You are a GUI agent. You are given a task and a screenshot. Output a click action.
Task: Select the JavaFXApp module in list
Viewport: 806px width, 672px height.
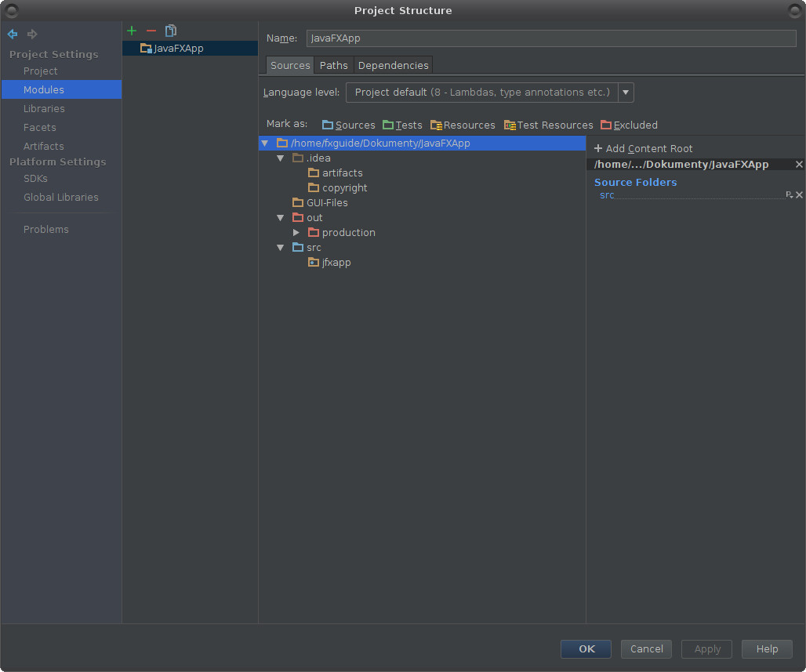tap(190, 49)
